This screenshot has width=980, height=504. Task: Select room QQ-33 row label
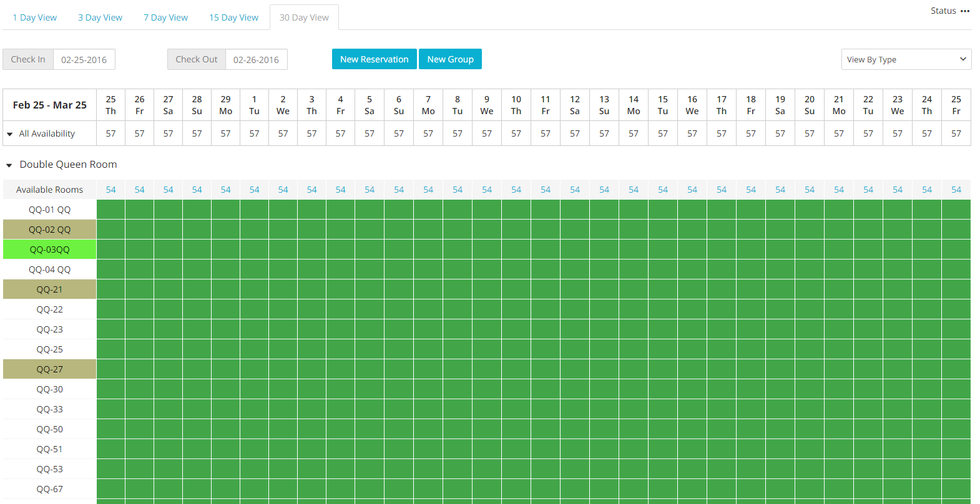tap(49, 409)
